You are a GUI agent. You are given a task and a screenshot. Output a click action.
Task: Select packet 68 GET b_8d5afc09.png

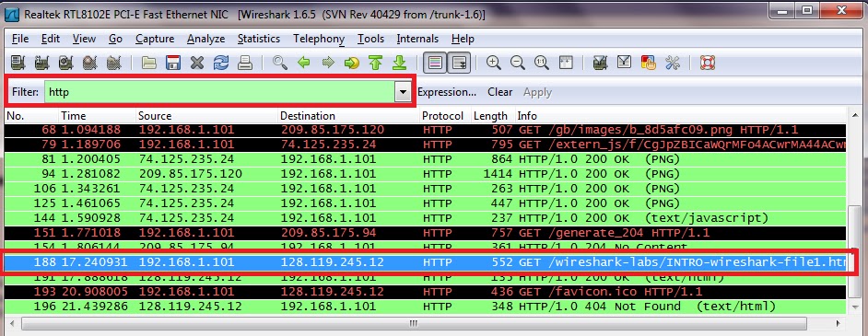click(426, 130)
